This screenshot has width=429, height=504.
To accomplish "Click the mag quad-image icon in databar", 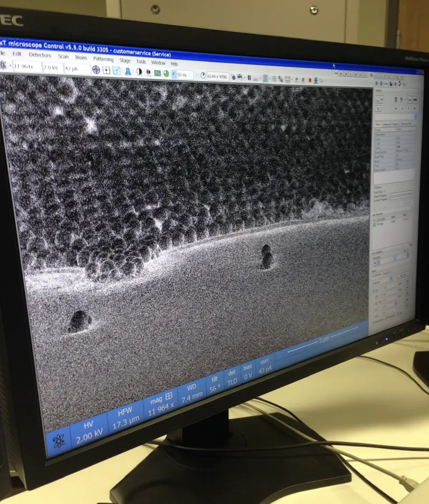I will pyautogui.click(x=169, y=396).
